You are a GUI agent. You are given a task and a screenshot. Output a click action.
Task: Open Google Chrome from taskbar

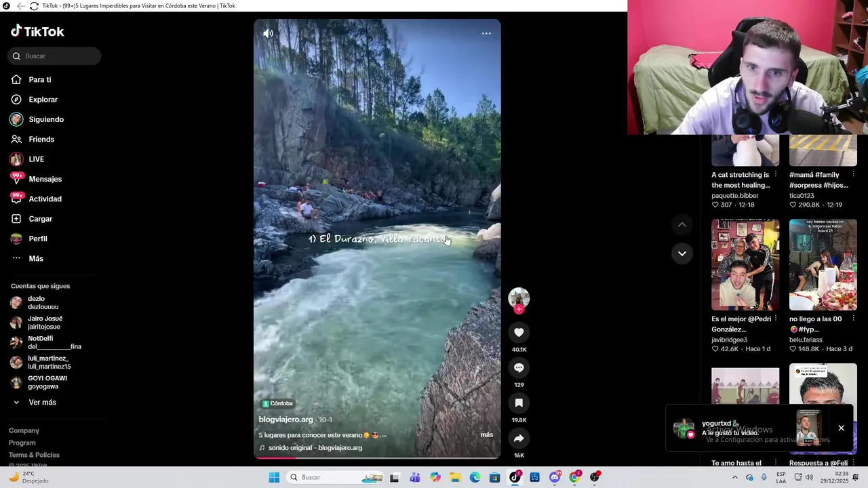point(574,477)
